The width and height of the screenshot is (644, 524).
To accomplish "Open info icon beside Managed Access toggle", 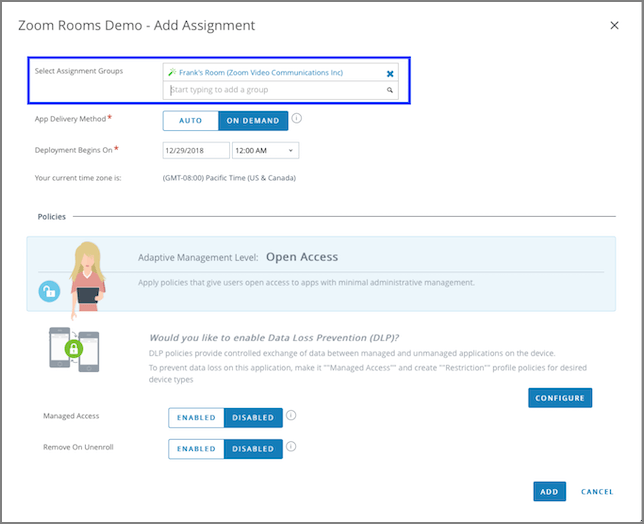I will pos(291,416).
